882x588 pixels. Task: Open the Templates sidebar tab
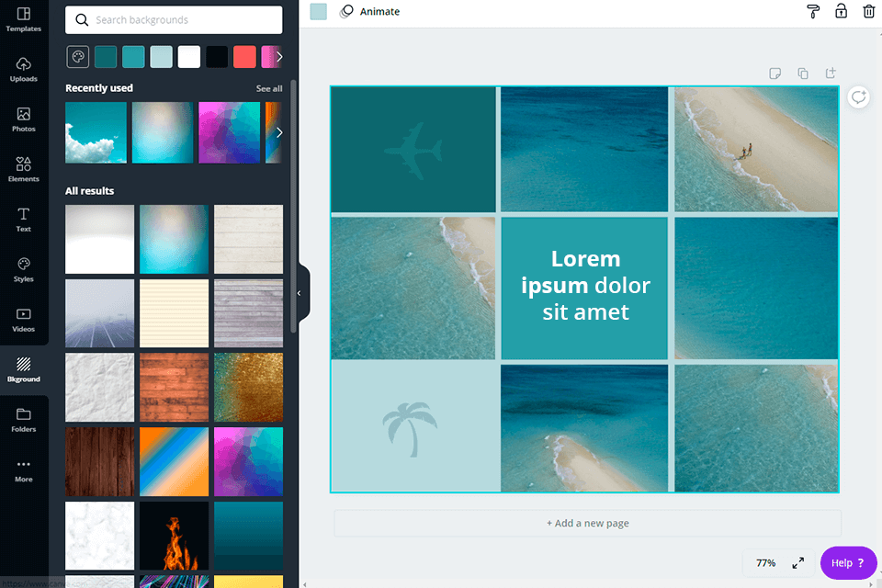coord(24,20)
